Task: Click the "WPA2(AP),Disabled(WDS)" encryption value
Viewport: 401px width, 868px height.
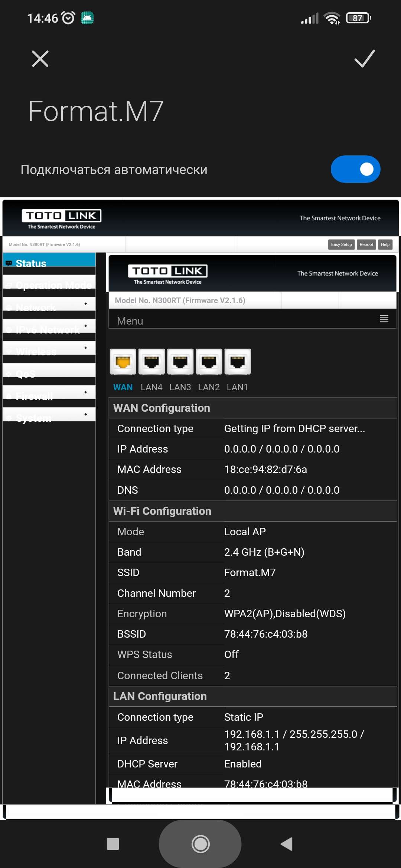Action: (x=285, y=614)
